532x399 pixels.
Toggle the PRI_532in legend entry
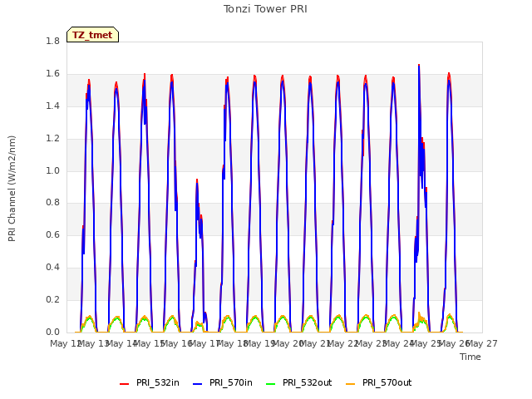tap(150, 383)
